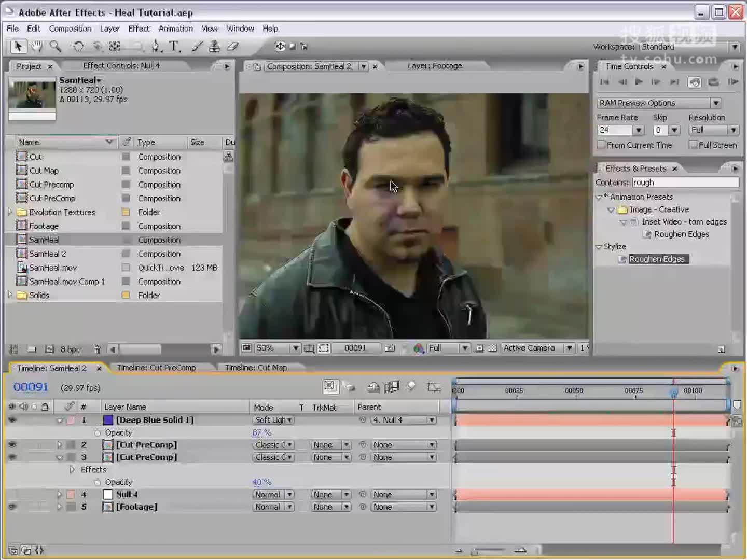The image size is (747, 560).
Task: Switch to the Timeline: Cut PreComp tab
Action: 156,368
